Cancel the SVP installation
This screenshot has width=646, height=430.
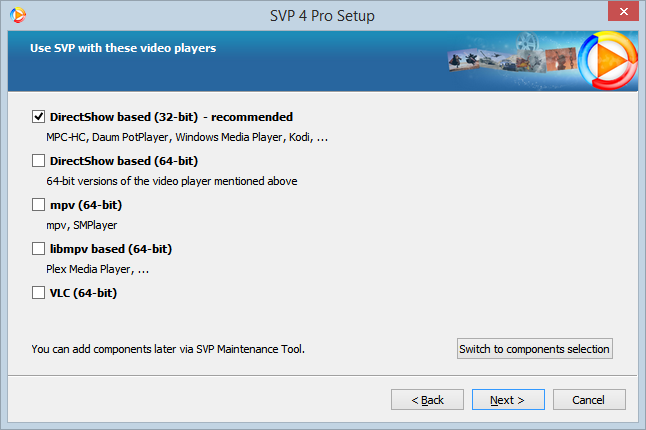tap(589, 400)
